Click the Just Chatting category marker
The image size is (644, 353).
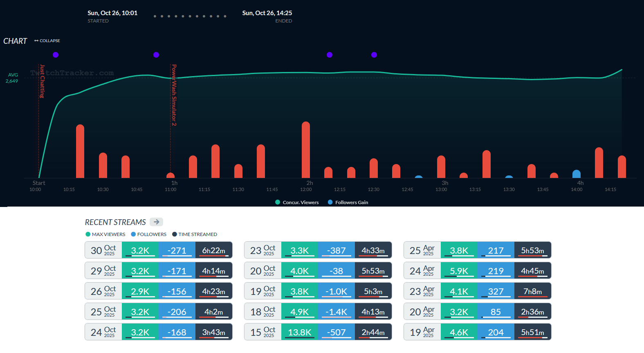[42, 81]
